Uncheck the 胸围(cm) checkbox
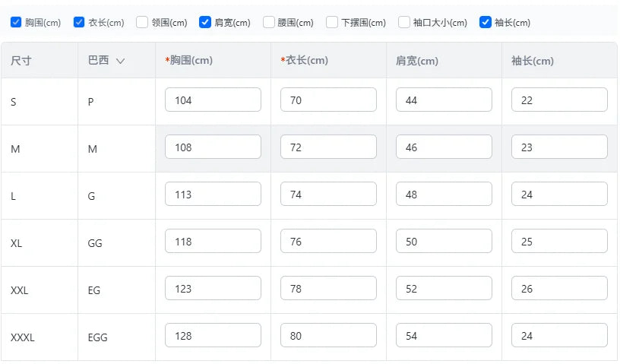Image resolution: width=620 pixels, height=364 pixels. [16, 23]
